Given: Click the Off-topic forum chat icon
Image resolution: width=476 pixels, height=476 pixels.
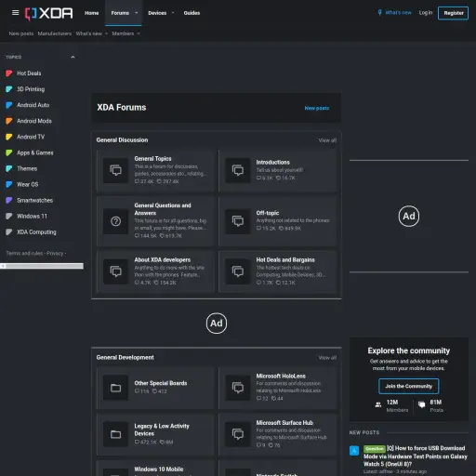Looking at the screenshot, I should pos(238,221).
